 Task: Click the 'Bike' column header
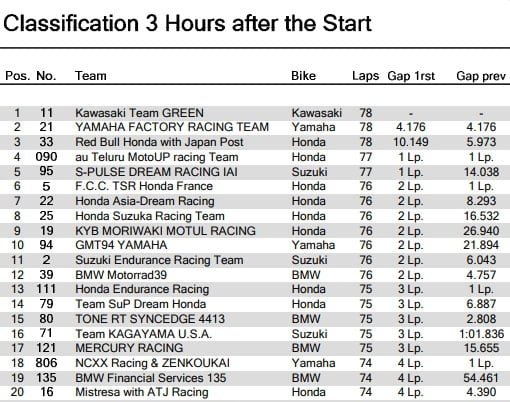(303, 76)
